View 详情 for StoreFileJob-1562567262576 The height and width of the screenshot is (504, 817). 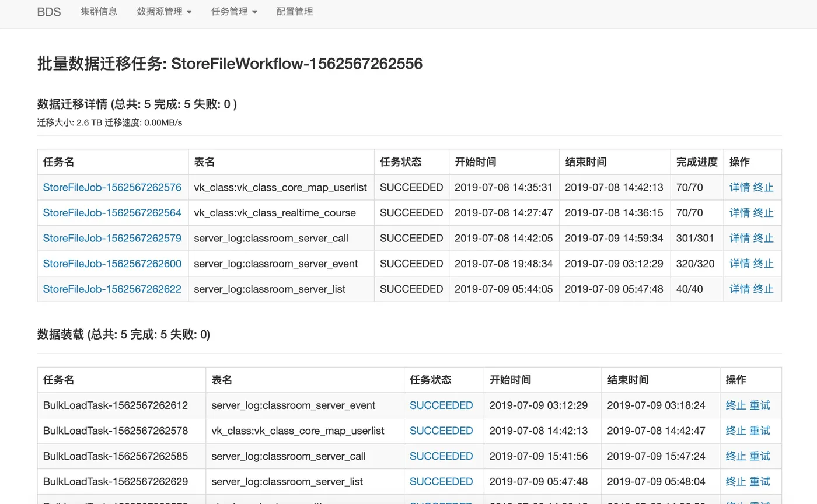click(739, 187)
